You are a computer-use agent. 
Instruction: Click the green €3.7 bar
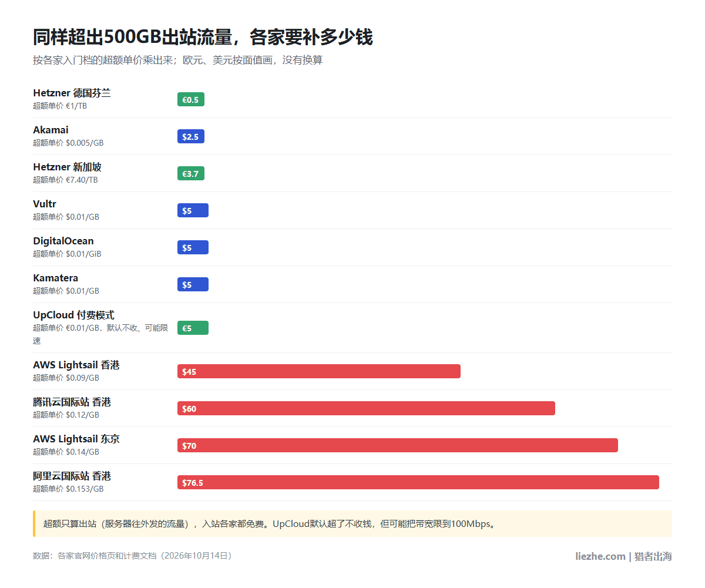pos(191,173)
